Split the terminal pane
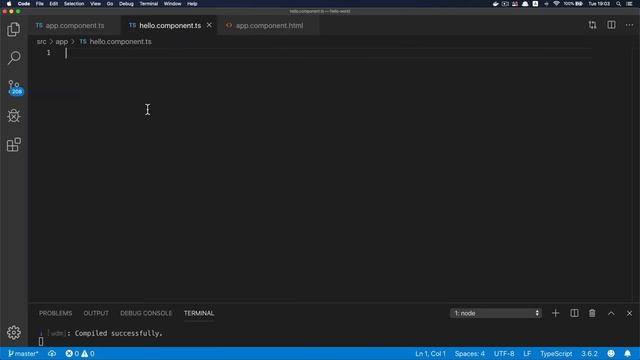640x360 pixels. pos(574,313)
